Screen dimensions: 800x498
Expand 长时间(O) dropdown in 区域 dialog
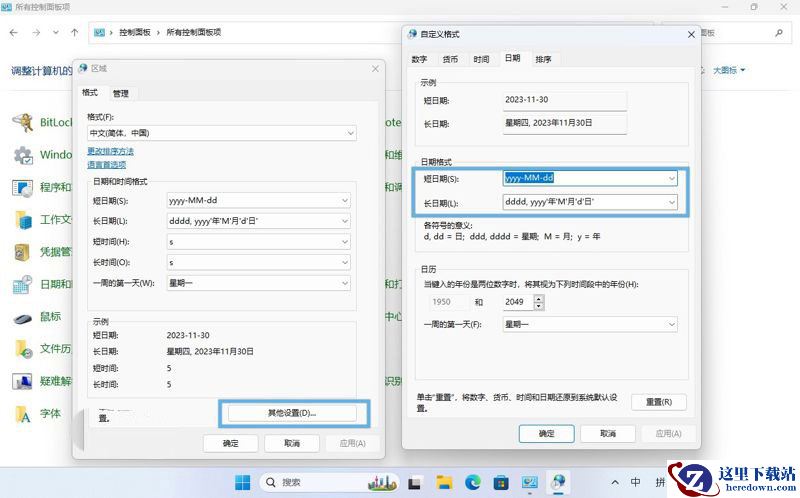pyautogui.click(x=345, y=262)
